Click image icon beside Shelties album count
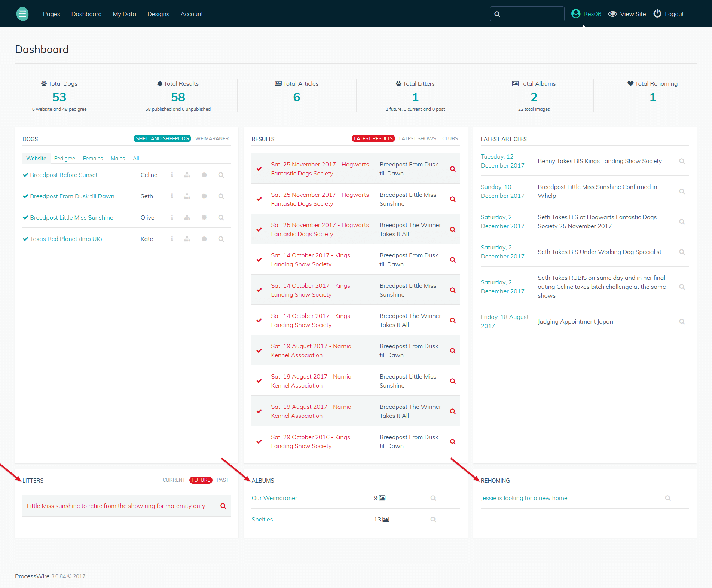This screenshot has width=712, height=588. (386, 519)
